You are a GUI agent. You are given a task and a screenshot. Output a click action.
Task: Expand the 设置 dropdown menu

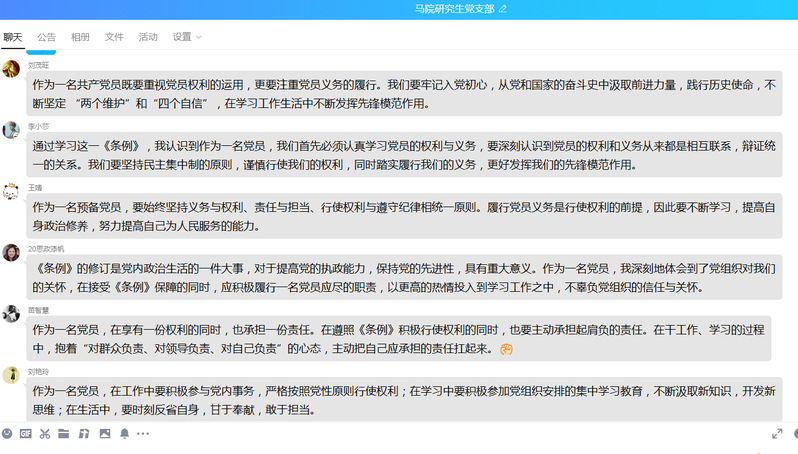click(x=187, y=37)
